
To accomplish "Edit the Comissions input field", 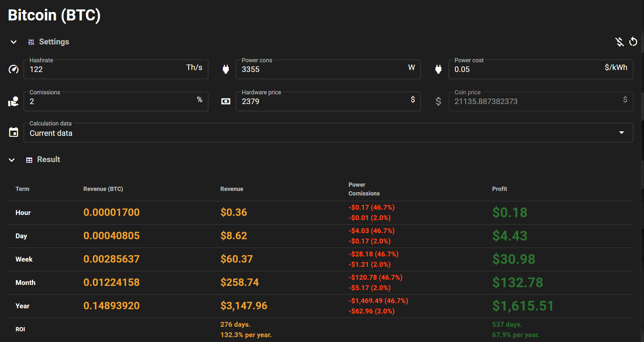I will pos(116,101).
